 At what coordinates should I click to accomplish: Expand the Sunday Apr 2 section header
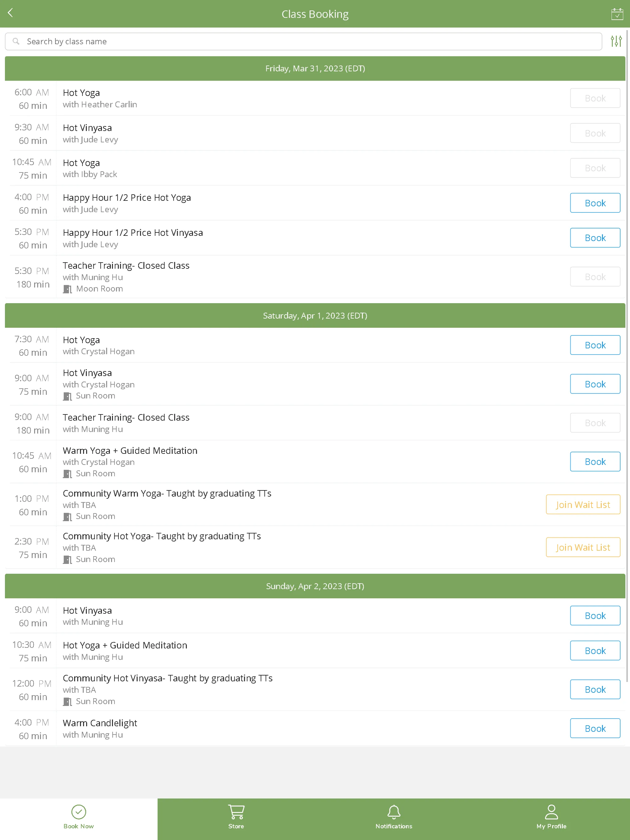tap(315, 586)
